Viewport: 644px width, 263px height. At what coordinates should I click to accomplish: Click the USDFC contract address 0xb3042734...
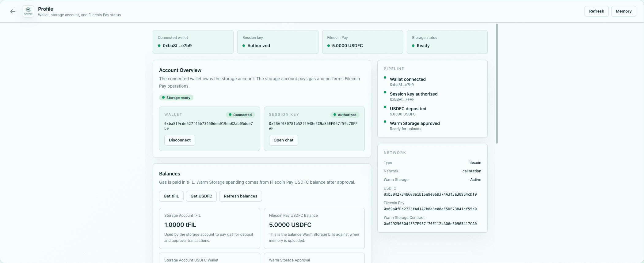430,194
